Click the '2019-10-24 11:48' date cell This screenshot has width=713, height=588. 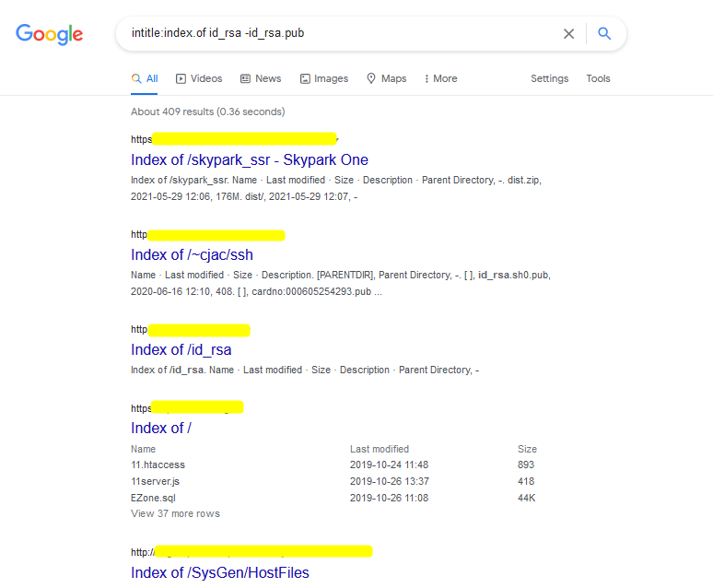pyautogui.click(x=390, y=465)
